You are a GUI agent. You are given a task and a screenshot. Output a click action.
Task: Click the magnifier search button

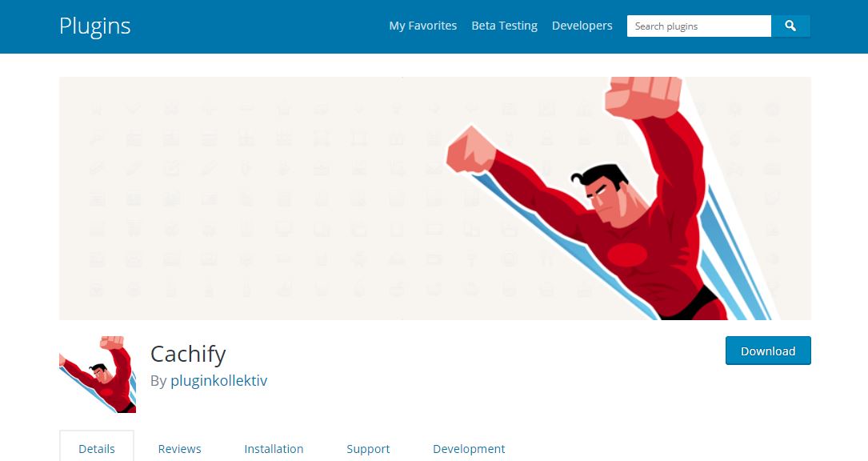(790, 26)
